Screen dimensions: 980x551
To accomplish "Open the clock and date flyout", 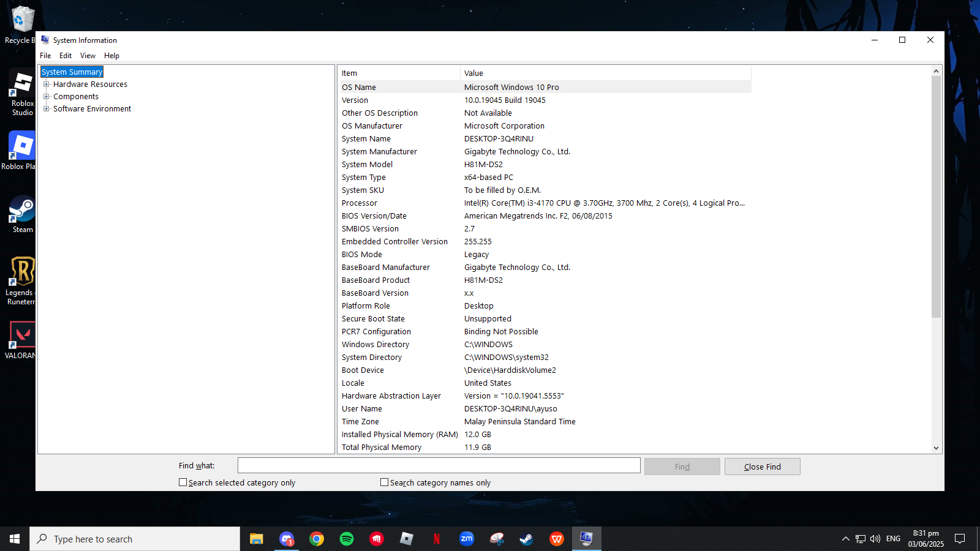I will point(925,539).
